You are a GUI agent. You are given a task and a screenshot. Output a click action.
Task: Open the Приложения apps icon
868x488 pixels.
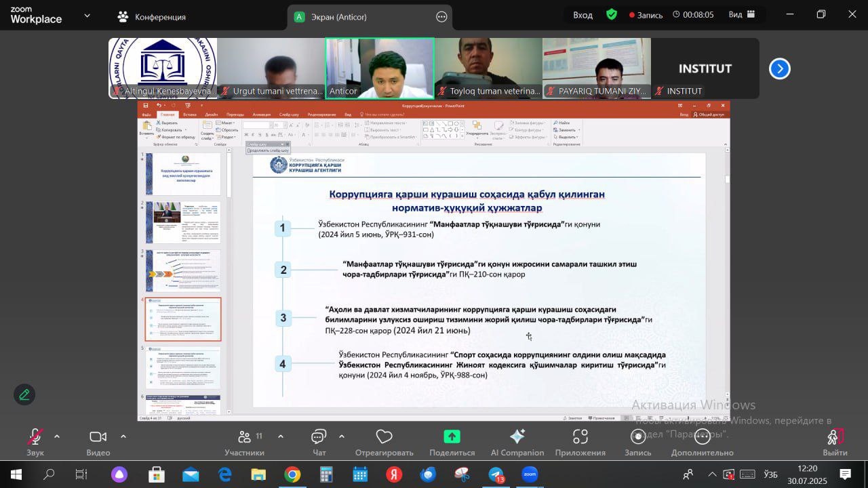pyautogui.click(x=580, y=437)
